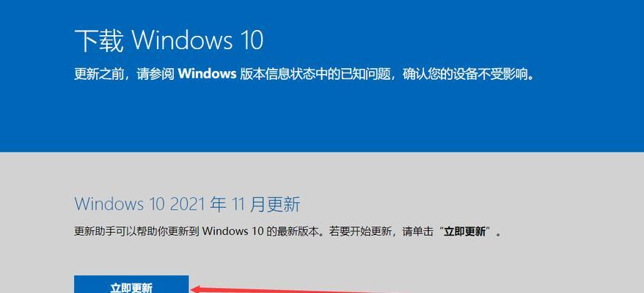Click the 版本信息状态 phrase in the banner

tap(271, 74)
